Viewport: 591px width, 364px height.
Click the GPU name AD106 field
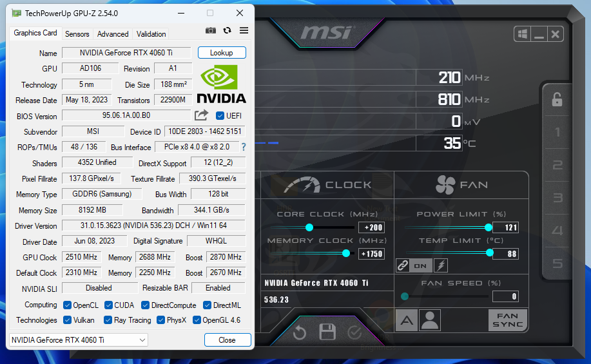pyautogui.click(x=90, y=68)
